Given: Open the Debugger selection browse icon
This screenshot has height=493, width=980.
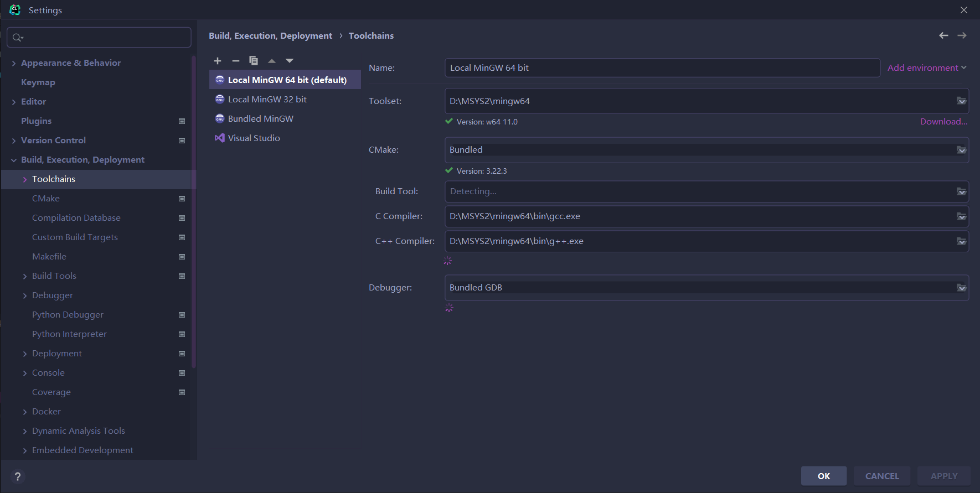Looking at the screenshot, I should 962,288.
